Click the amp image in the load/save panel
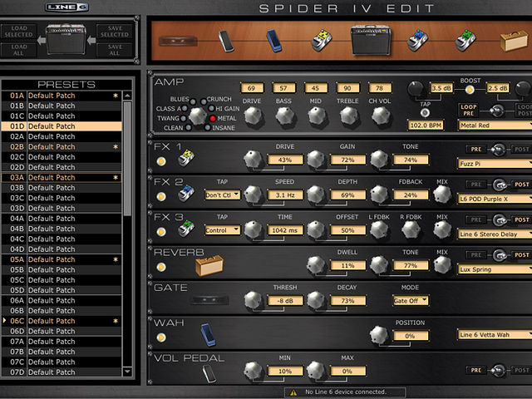 pyautogui.click(x=66, y=39)
